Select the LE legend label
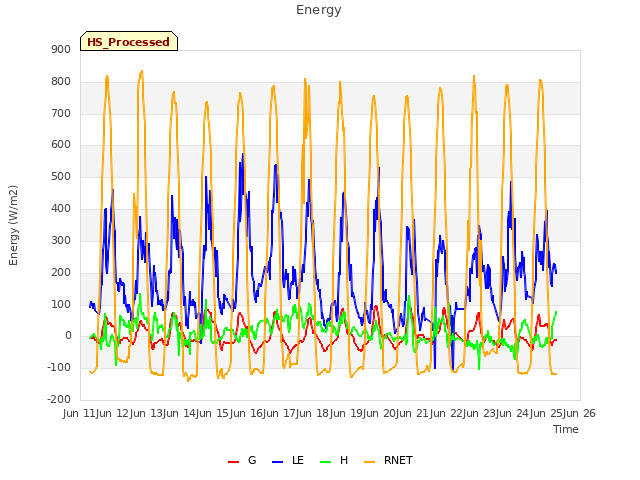The height and width of the screenshot is (480, 640). 298,460
